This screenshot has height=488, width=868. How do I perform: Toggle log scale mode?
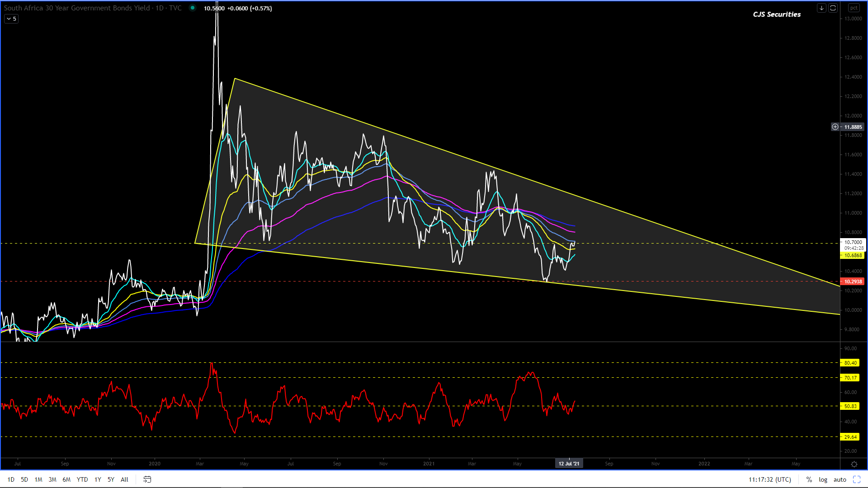tap(823, 479)
